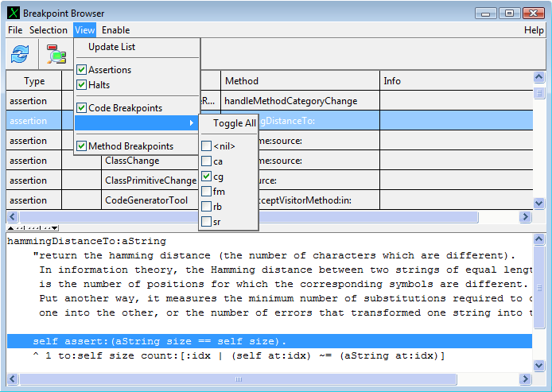Screen dimensions: 552x392
Task: Sort by the Type column header
Action: 34,81
